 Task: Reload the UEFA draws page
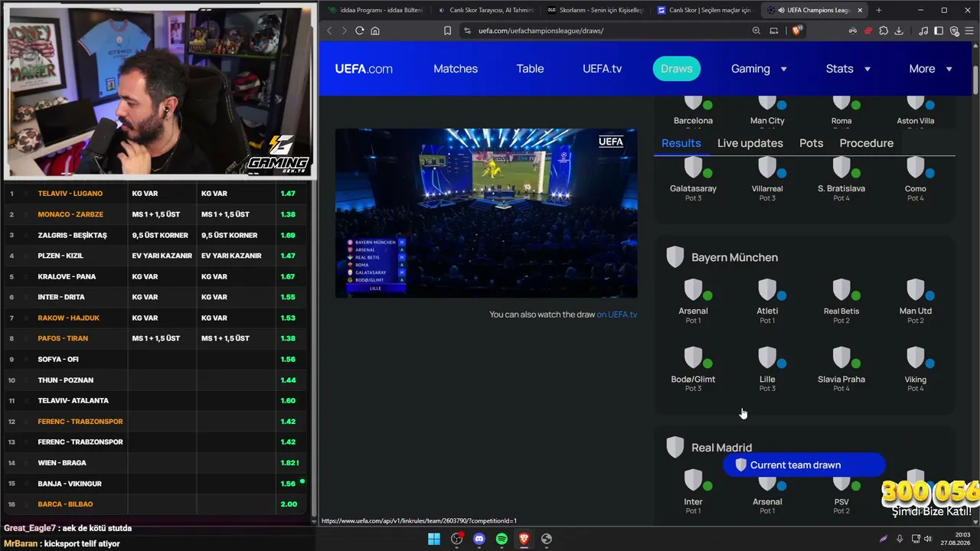click(x=359, y=31)
